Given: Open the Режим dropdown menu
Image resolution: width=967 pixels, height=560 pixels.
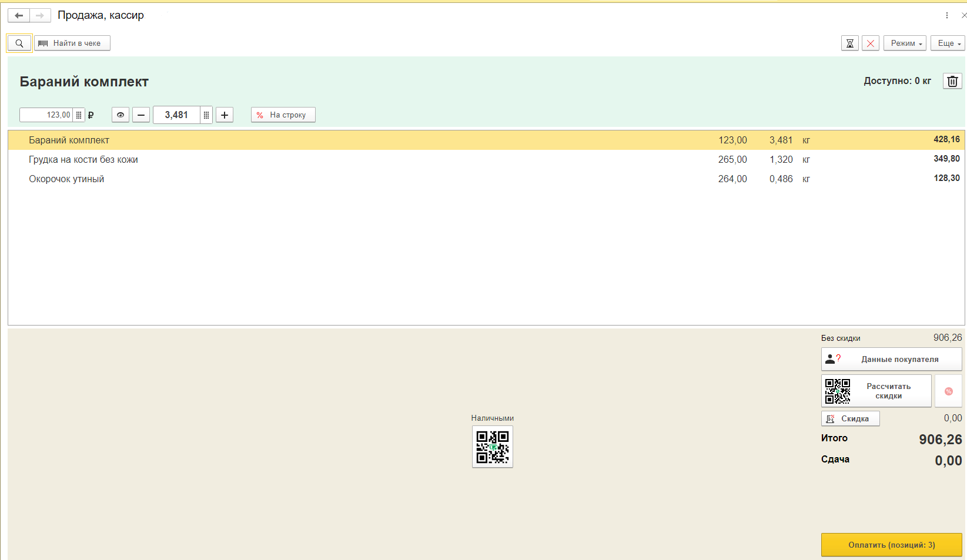Looking at the screenshot, I should 905,43.
